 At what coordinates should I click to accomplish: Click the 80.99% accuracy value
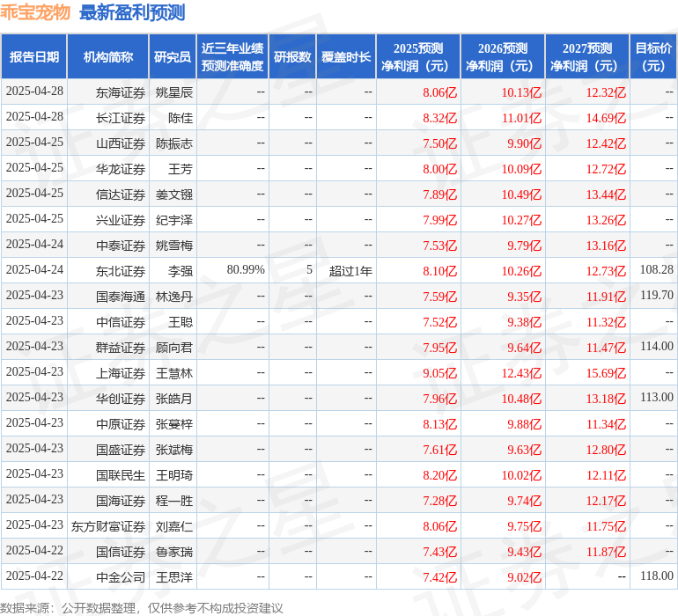click(x=246, y=270)
